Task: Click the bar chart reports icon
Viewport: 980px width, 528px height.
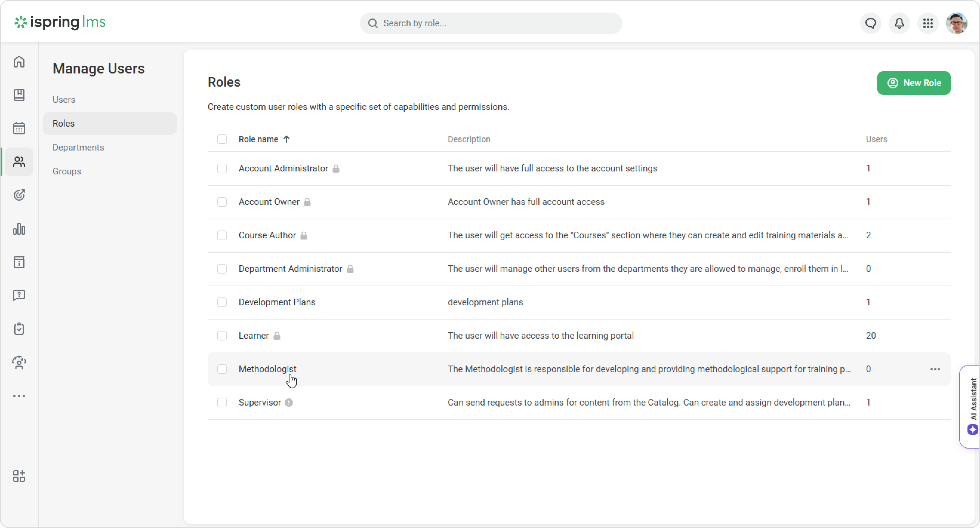Action: point(19,229)
